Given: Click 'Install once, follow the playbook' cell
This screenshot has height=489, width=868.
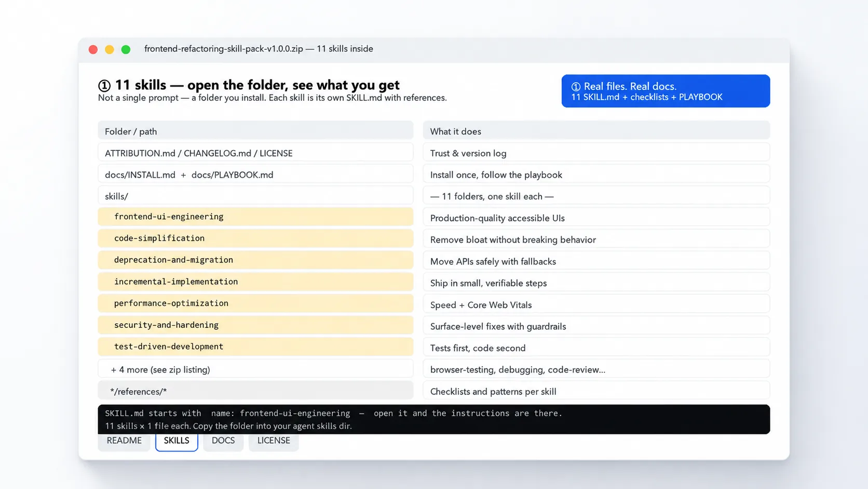Looking at the screenshot, I should [x=596, y=174].
